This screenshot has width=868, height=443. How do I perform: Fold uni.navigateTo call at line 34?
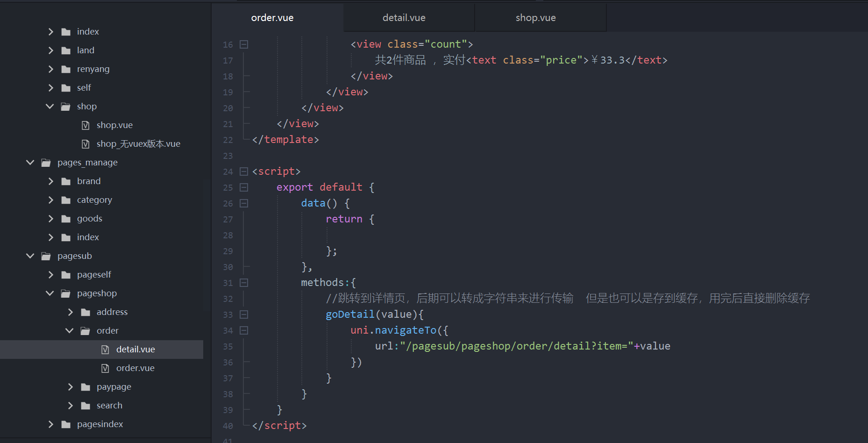coord(244,330)
